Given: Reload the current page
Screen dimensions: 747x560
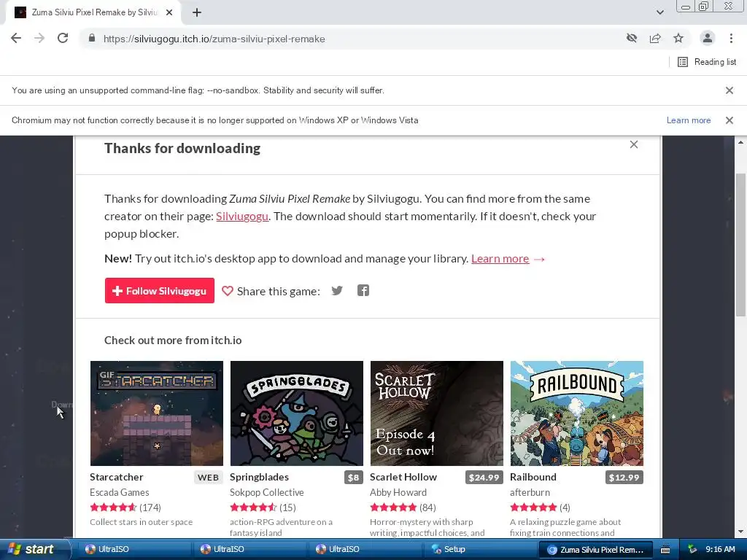Looking at the screenshot, I should click(x=63, y=39).
